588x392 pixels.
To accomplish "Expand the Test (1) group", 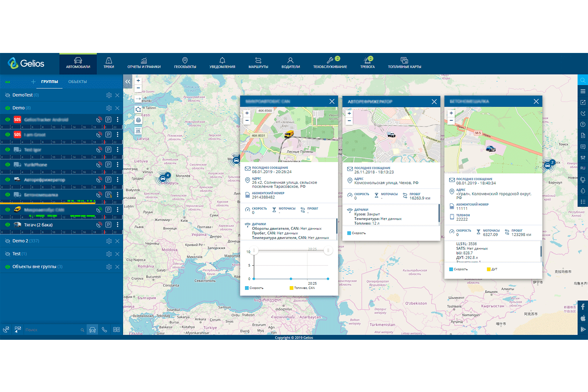I will 19,254.
